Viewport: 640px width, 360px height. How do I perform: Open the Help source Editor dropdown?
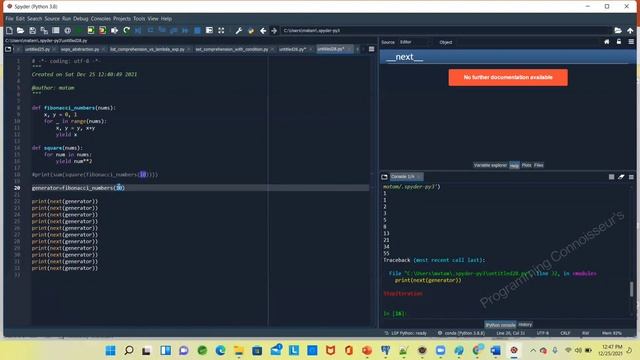pyautogui.click(x=415, y=42)
